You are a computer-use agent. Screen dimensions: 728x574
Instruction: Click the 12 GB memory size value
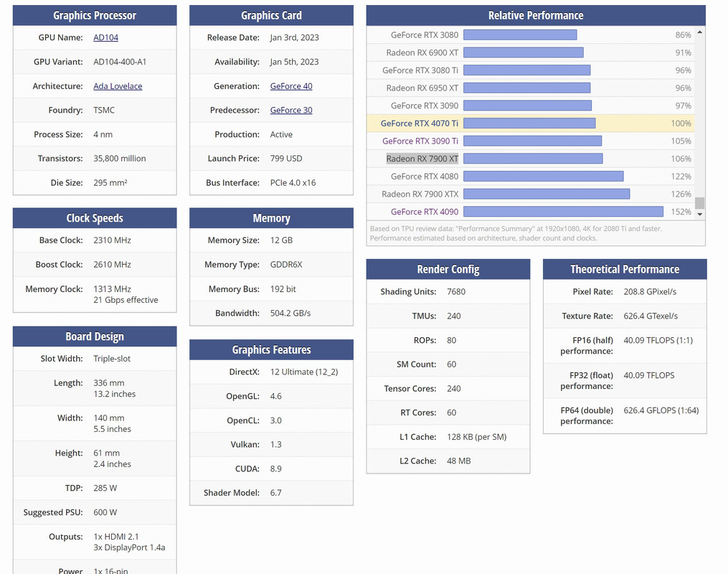(x=281, y=240)
